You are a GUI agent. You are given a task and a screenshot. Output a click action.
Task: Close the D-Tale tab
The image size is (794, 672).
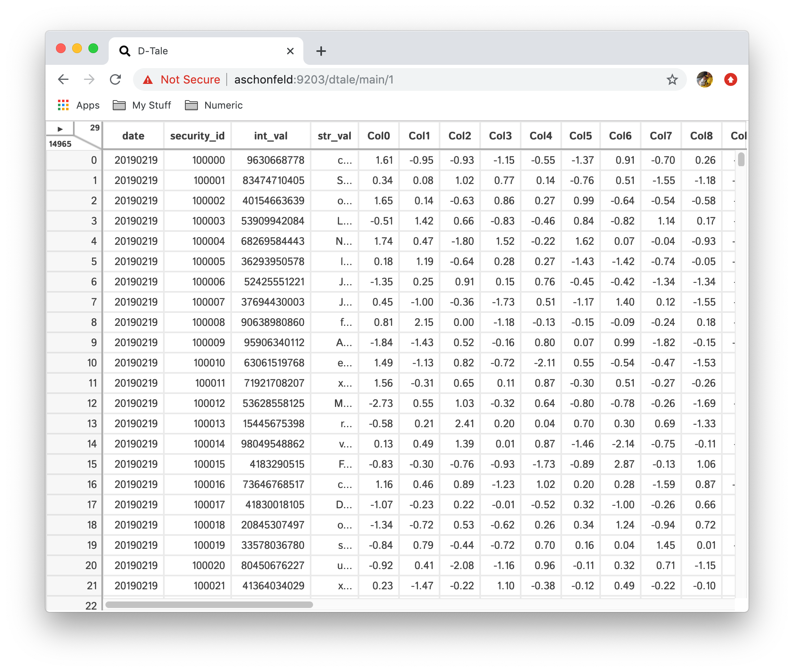click(290, 51)
